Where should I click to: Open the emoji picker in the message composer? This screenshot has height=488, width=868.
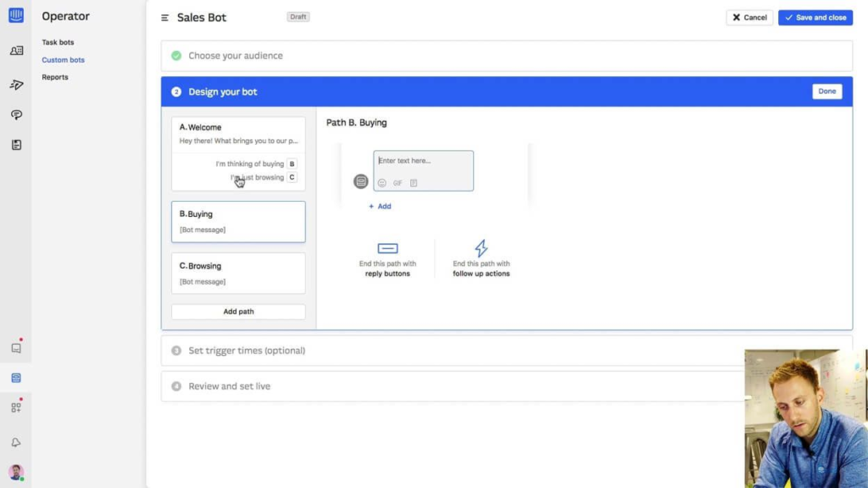point(381,182)
